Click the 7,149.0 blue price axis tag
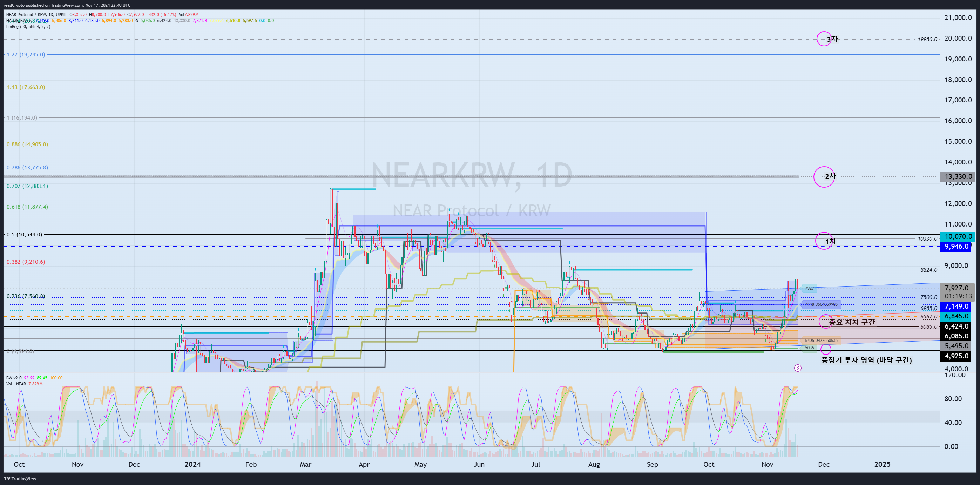 point(957,306)
